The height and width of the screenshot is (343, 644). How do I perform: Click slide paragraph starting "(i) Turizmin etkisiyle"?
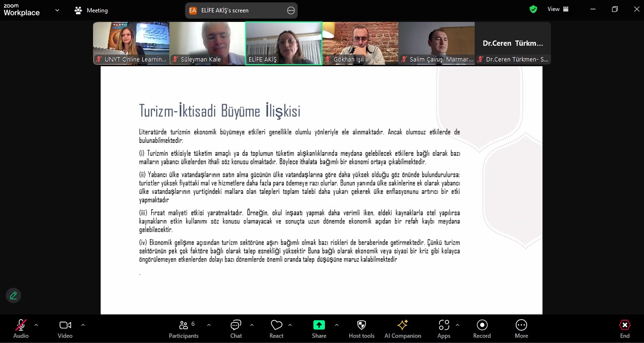300,158
